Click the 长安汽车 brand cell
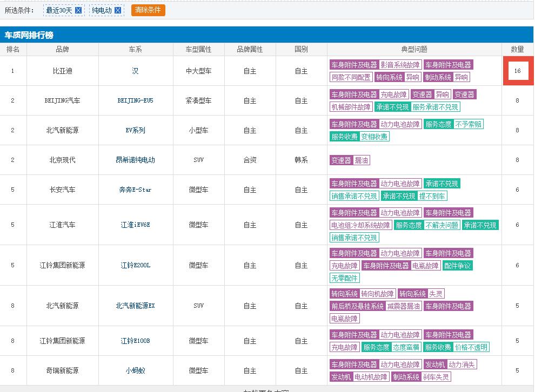 tap(63, 190)
